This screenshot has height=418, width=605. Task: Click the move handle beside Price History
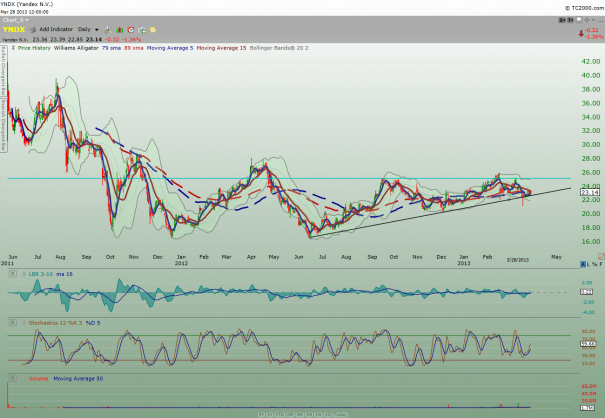[x=13, y=48]
